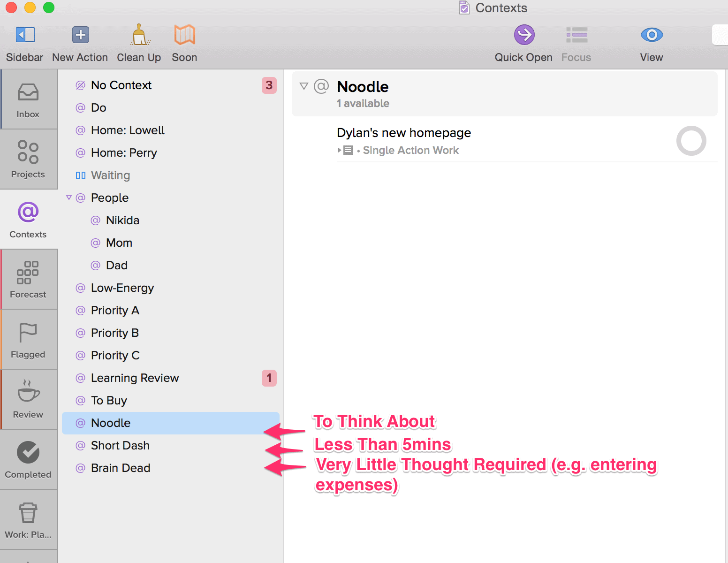Screen dimensions: 728x563
Task: Toggle the Sidebar toolbar icon
Action: (25, 35)
